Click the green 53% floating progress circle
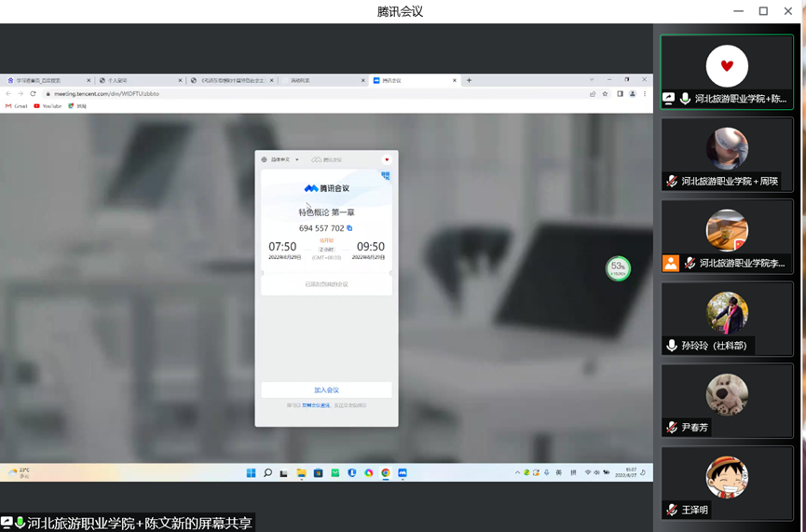This screenshot has width=806, height=532. (x=618, y=267)
